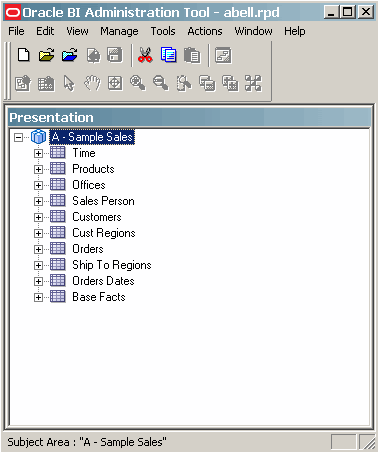Expand the Cust Regions presentation table
This screenshot has height=452, width=378.
click(38, 233)
